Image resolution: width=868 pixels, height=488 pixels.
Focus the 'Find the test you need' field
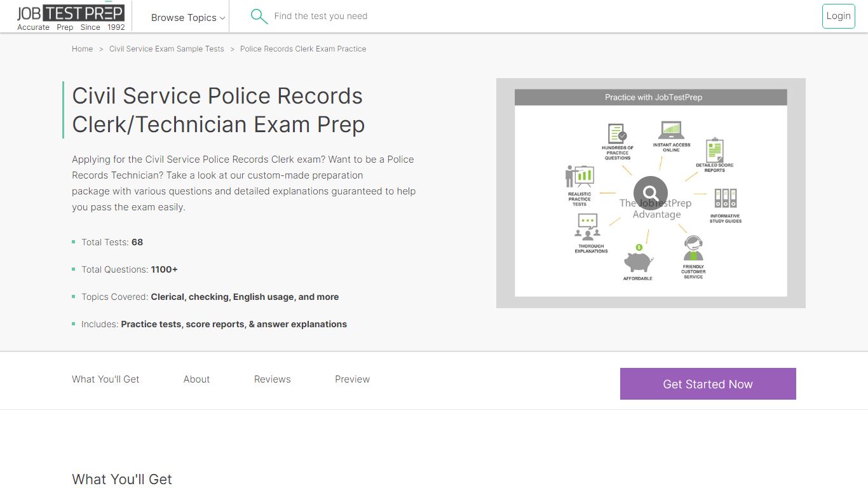coord(321,16)
